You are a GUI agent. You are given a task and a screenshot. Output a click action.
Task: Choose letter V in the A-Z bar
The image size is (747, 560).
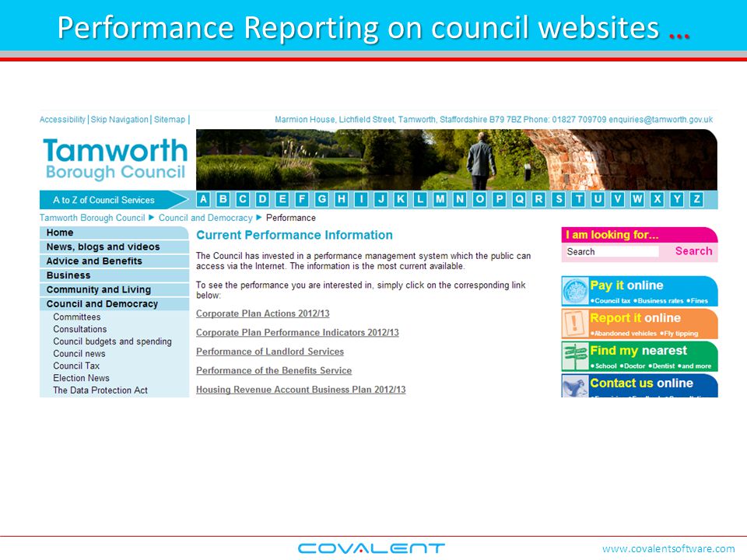point(617,199)
